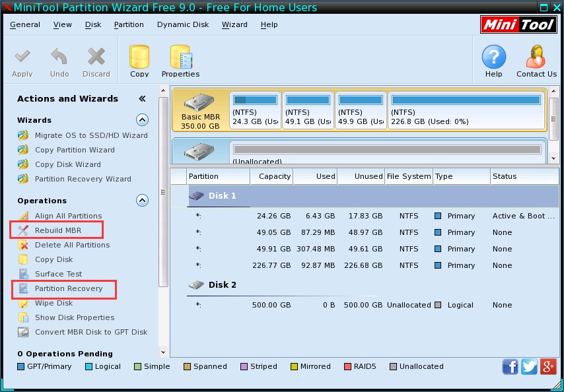This screenshot has height=392, width=564.
Task: Click the disk map scrollbar down arrow
Action: click(x=554, y=158)
